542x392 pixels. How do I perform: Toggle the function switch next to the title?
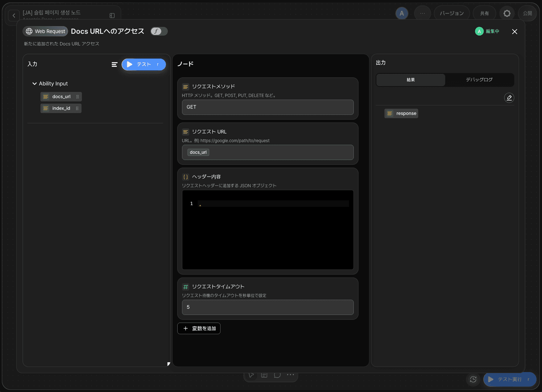click(159, 31)
